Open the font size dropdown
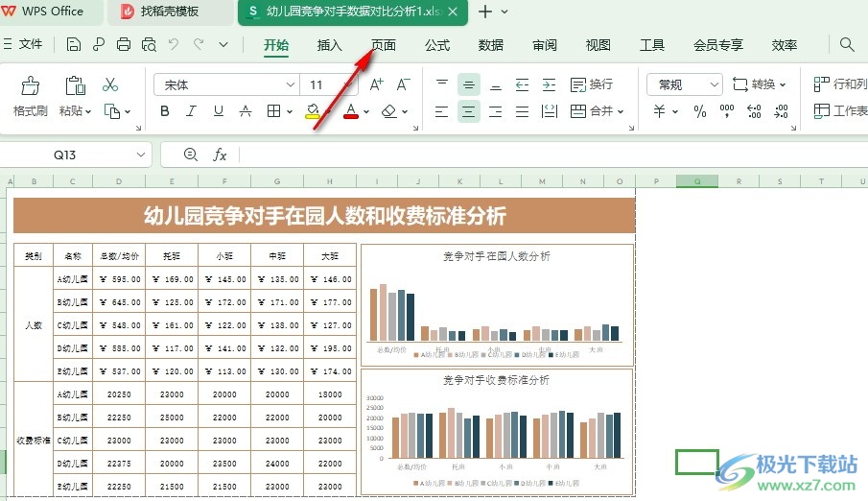Image resolution: width=868 pixels, height=501 pixels. pyautogui.click(x=348, y=84)
